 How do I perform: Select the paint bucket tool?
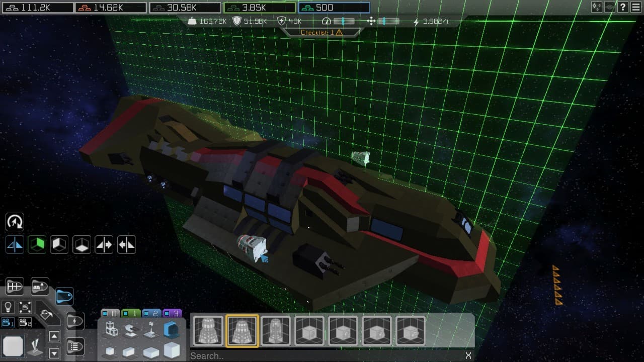point(46,315)
